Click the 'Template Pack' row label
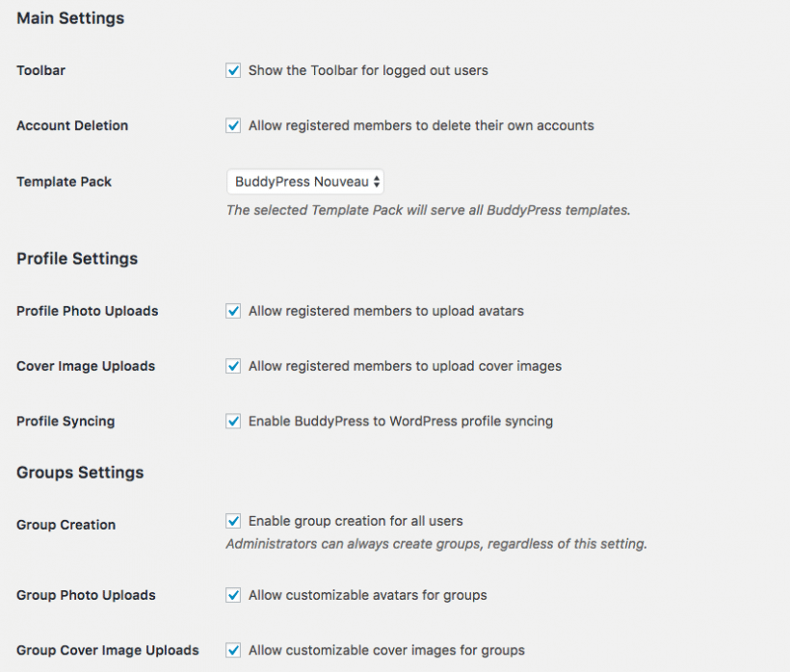 click(64, 181)
